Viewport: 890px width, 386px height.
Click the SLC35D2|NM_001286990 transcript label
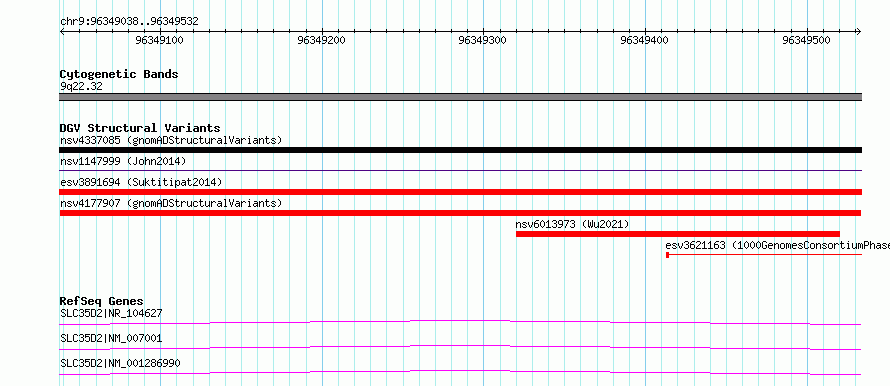pos(120,363)
